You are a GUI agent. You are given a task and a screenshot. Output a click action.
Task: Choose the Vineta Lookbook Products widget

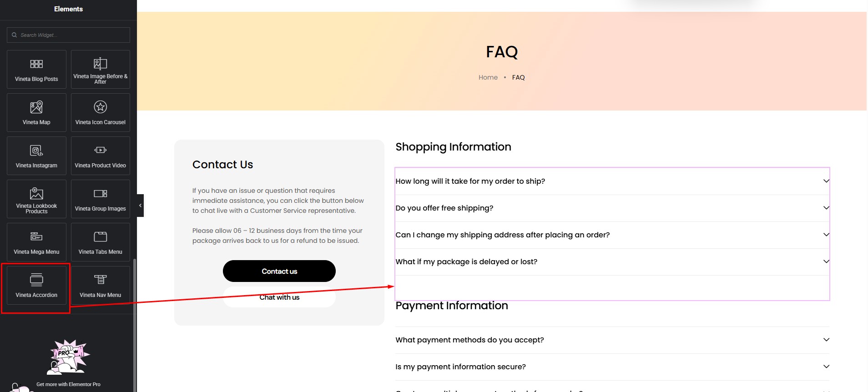pos(36,199)
